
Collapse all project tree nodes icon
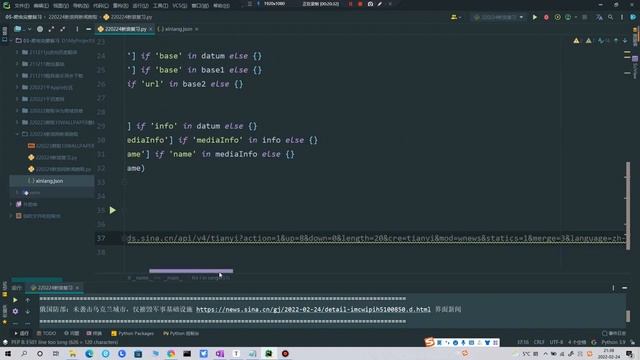pyautogui.click(x=62, y=29)
